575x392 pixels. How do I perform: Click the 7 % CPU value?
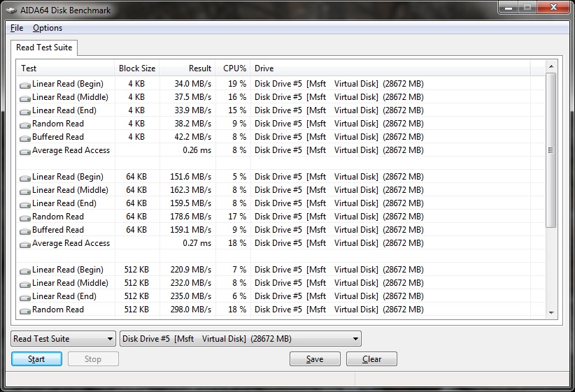pos(239,270)
